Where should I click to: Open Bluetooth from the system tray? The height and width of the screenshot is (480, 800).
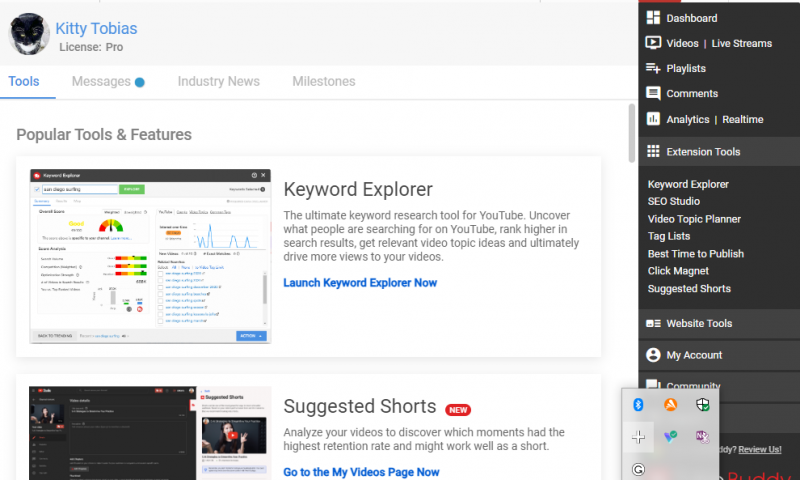coord(638,405)
